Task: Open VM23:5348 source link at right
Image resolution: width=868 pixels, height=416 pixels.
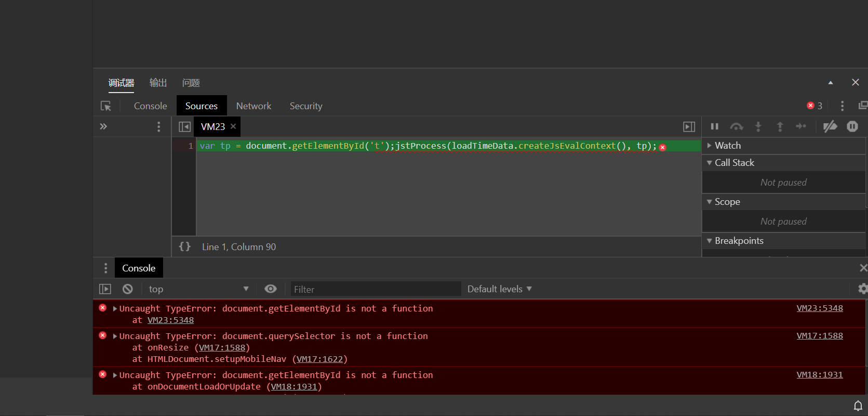Action: (x=820, y=308)
